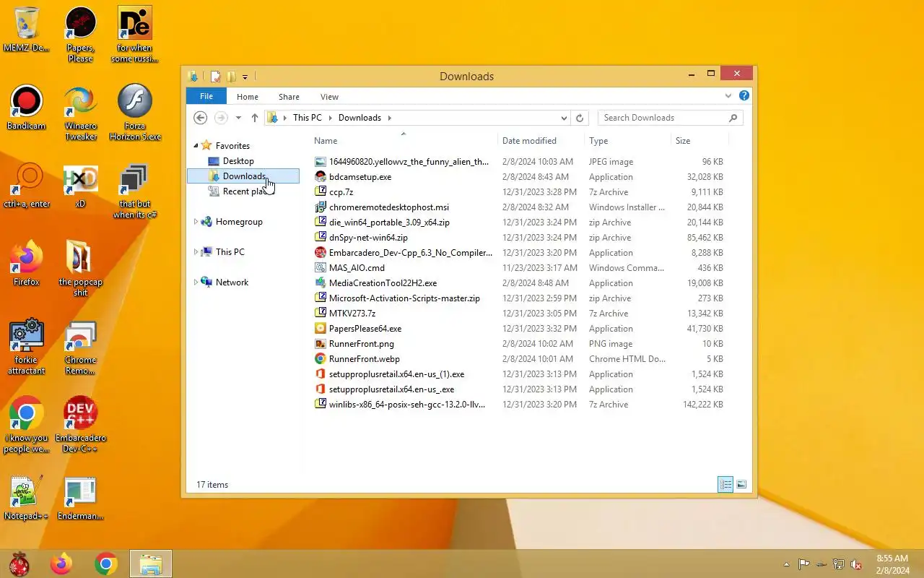Open the Share ribbon tab

tap(289, 97)
